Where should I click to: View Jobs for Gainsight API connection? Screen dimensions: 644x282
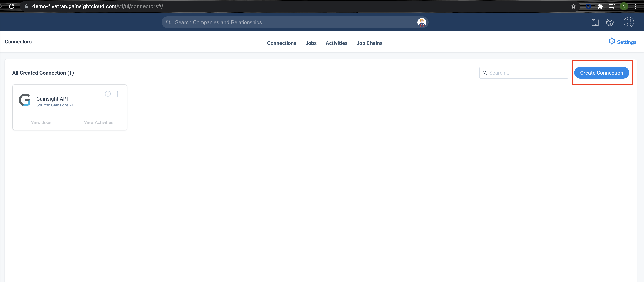click(41, 122)
